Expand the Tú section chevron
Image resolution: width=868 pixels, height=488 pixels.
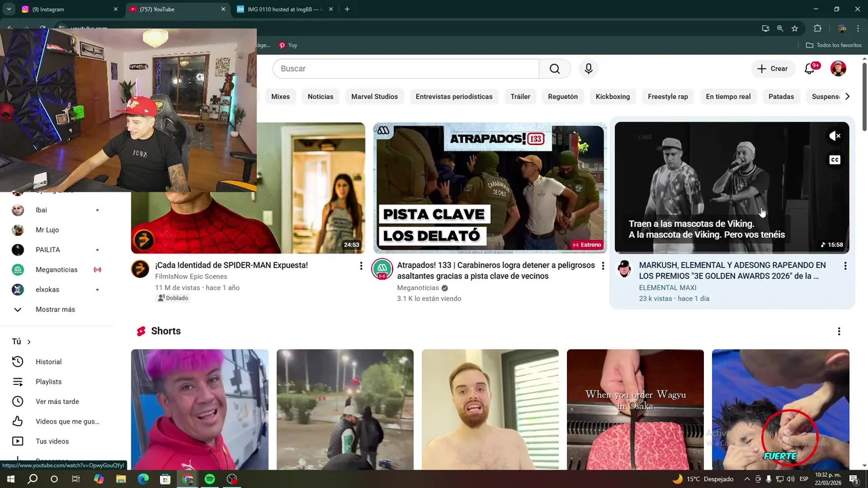click(28, 342)
